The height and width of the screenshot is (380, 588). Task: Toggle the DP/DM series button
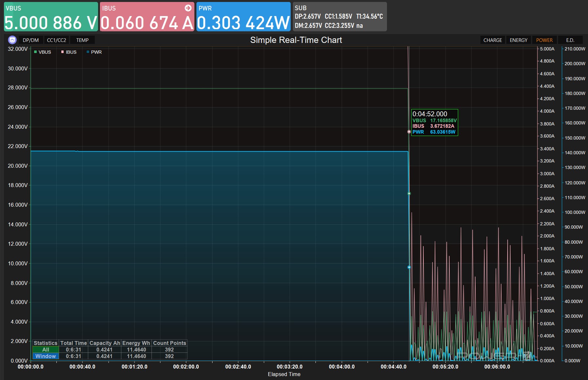(x=31, y=40)
